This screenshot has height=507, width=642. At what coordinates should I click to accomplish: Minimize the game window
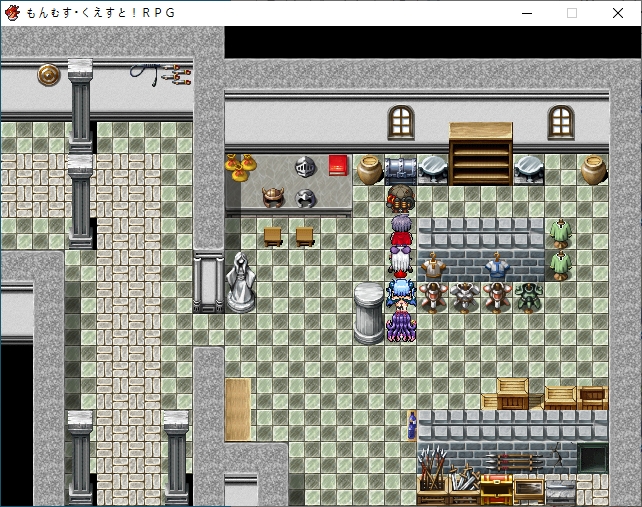point(527,13)
